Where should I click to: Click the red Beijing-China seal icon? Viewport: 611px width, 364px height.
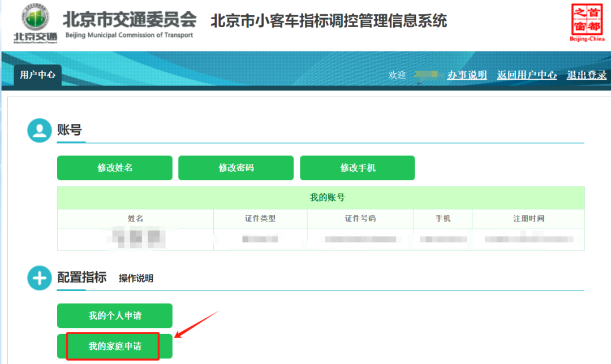click(587, 22)
